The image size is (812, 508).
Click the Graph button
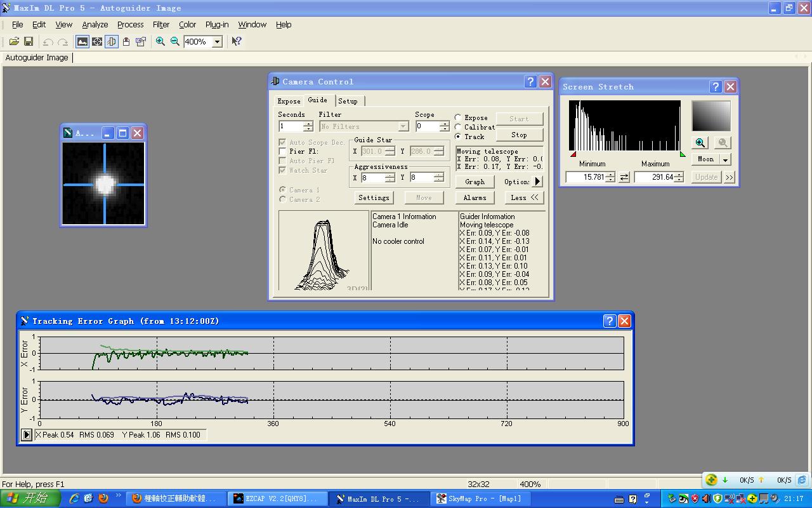pyautogui.click(x=475, y=182)
